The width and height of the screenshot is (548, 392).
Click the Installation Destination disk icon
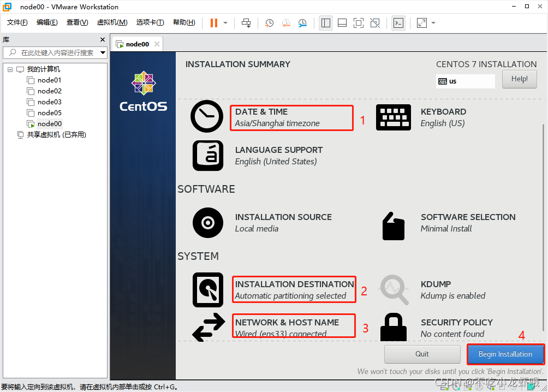point(208,290)
